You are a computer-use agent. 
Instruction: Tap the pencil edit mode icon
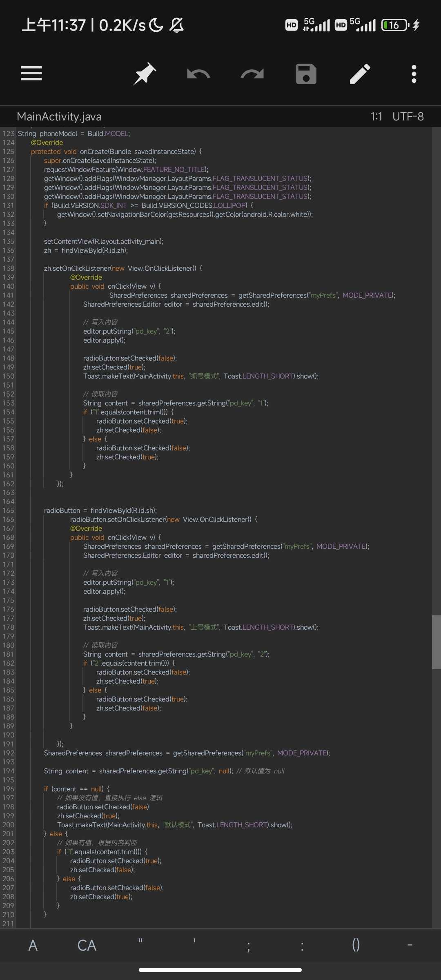(x=360, y=74)
